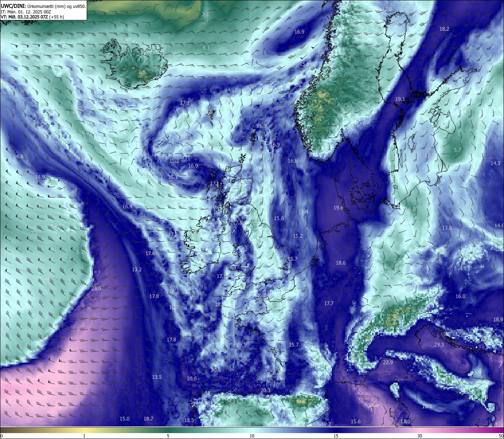This screenshot has height=439, width=504.
Task: Click the 16.8 value label
Action: (x=293, y=161)
